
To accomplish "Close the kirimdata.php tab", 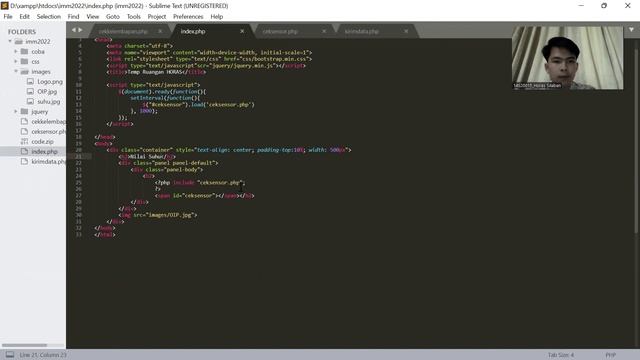I will (406, 31).
